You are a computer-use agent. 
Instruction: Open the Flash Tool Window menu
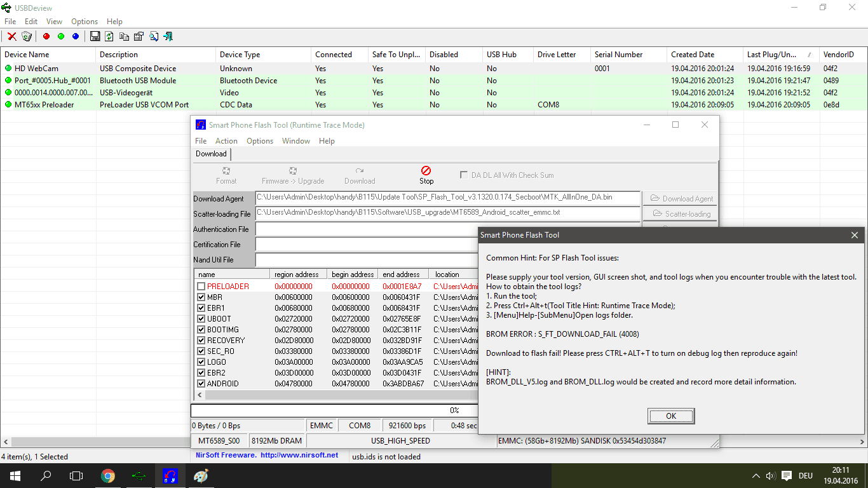(x=296, y=141)
